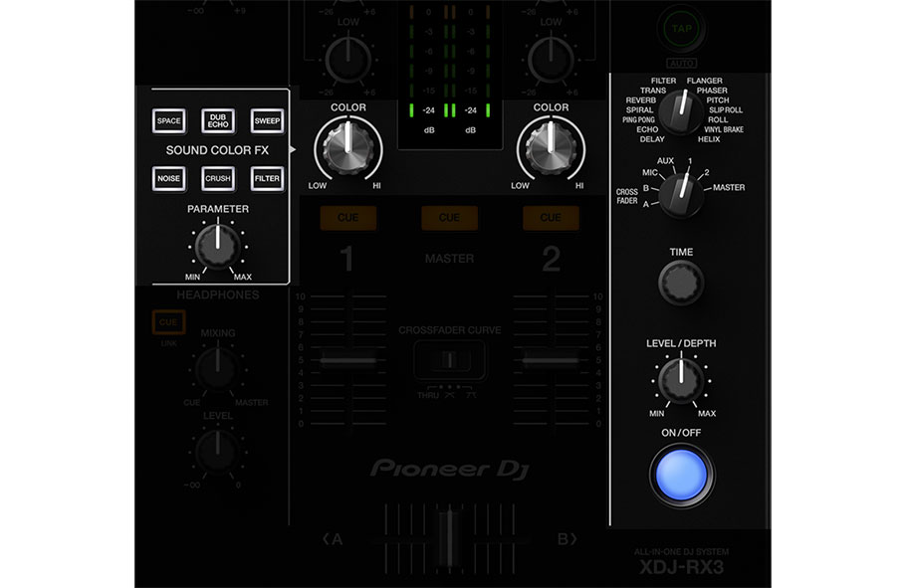Click the ECHO label on effect selector
The width and height of the screenshot is (906, 588).
click(x=647, y=129)
